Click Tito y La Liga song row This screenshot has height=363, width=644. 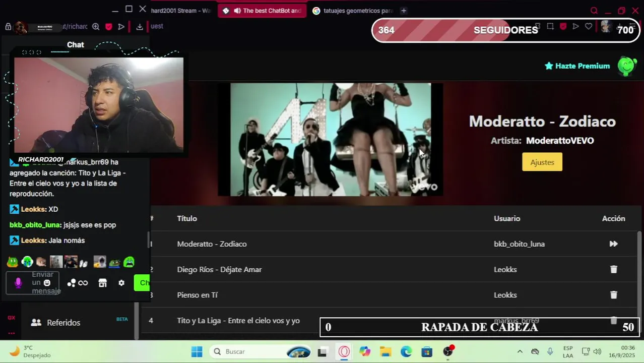pos(238,321)
